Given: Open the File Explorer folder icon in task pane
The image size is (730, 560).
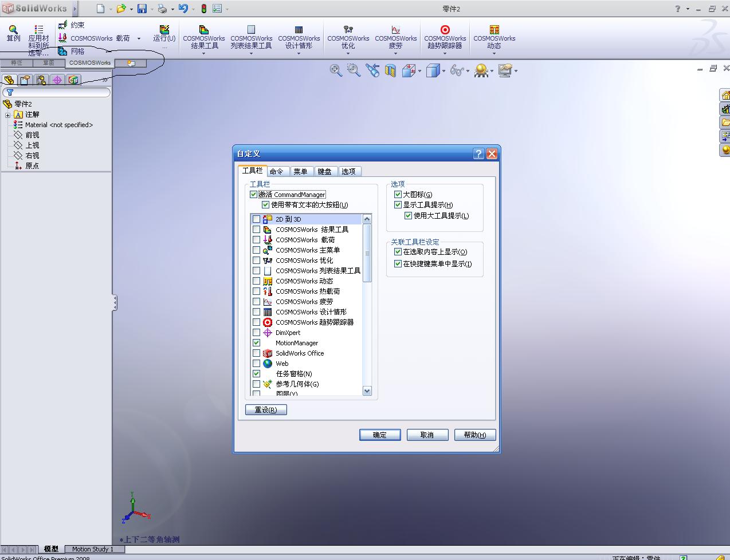Looking at the screenshot, I should tap(725, 123).
